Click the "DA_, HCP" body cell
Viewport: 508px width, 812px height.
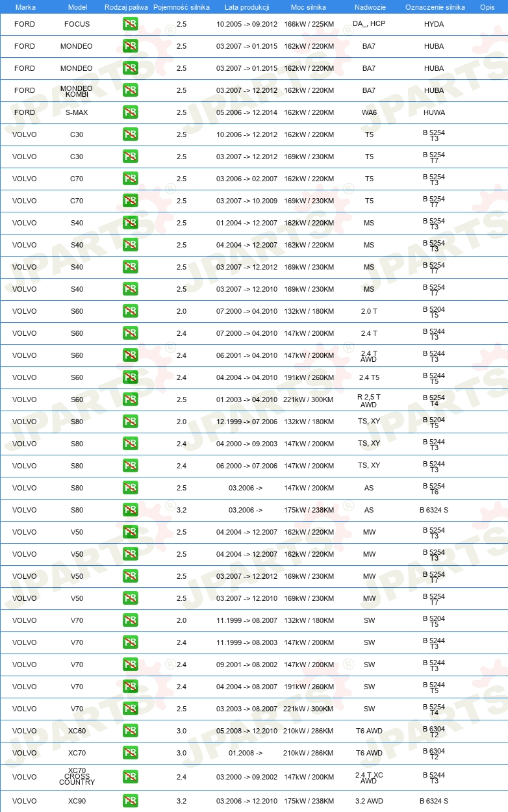369,24
